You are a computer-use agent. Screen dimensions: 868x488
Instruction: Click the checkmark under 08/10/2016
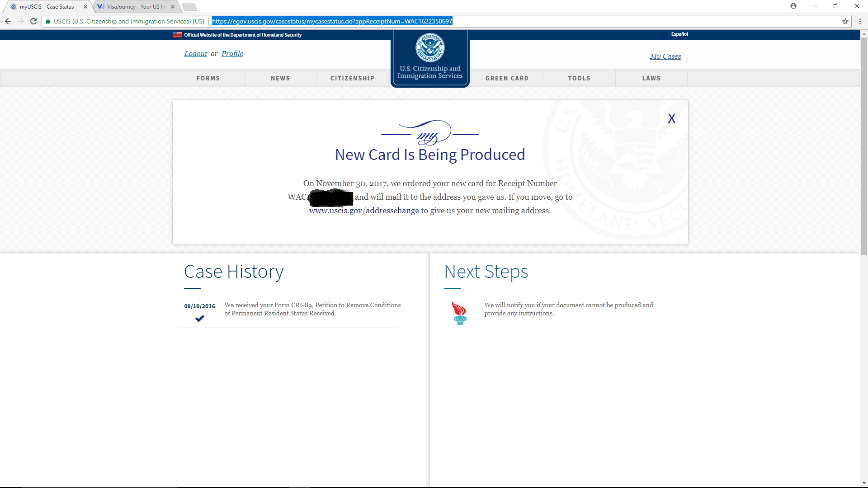pos(199,319)
